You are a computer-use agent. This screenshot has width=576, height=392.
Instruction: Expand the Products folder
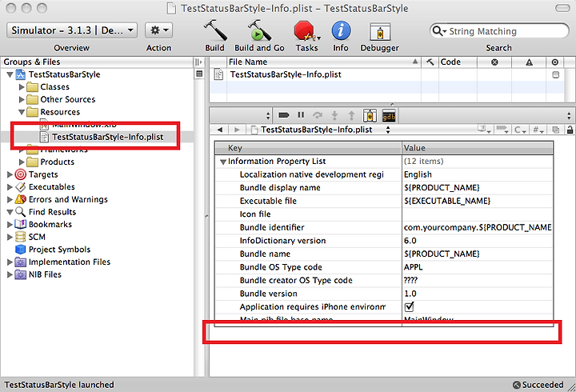(22, 162)
